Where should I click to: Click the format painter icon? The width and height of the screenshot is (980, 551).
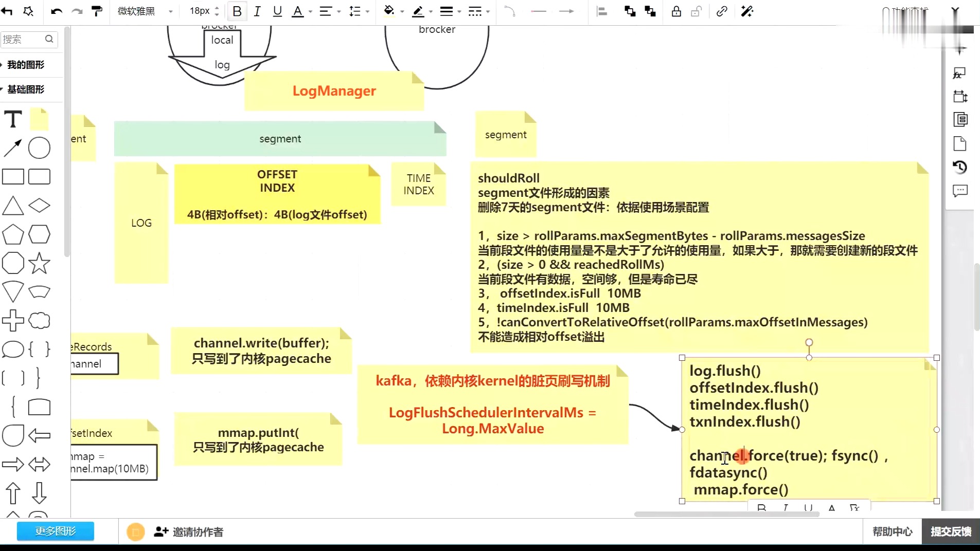(x=97, y=11)
